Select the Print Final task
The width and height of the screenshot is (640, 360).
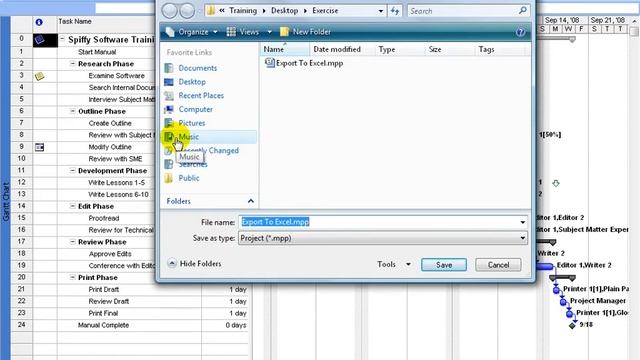click(x=103, y=313)
